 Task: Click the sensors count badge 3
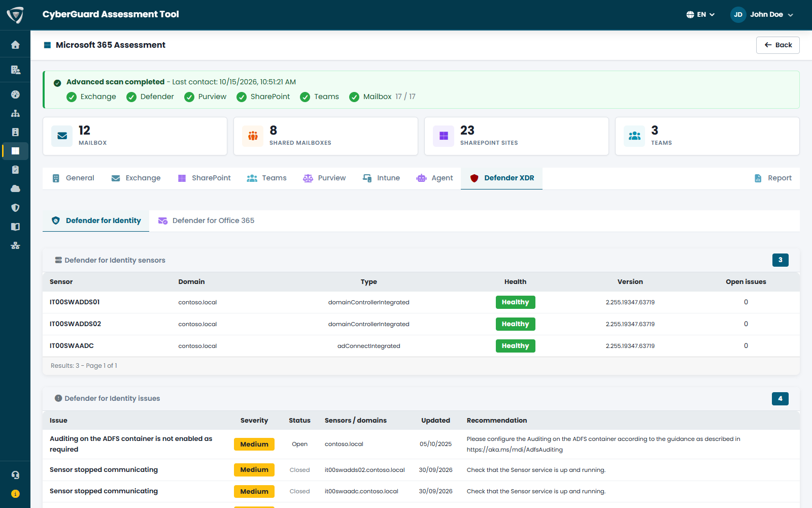(781, 260)
